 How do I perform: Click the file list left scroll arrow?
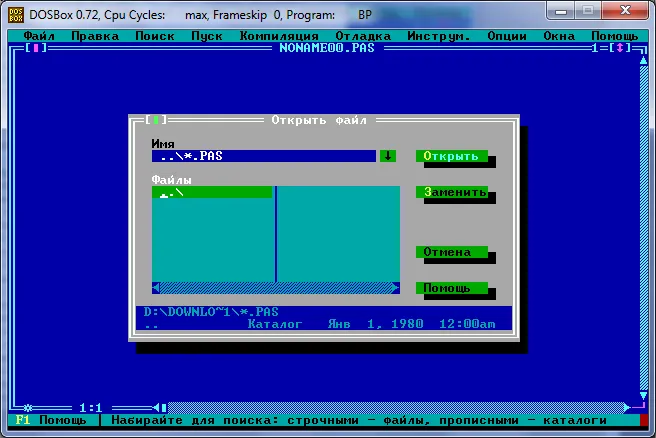156,288
